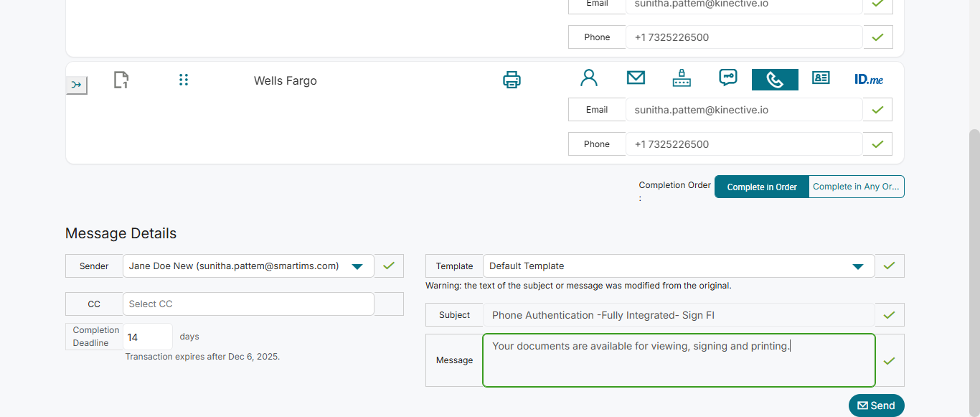Click the highlighted phone authentication icon
This screenshot has width=980, height=417.
775,80
